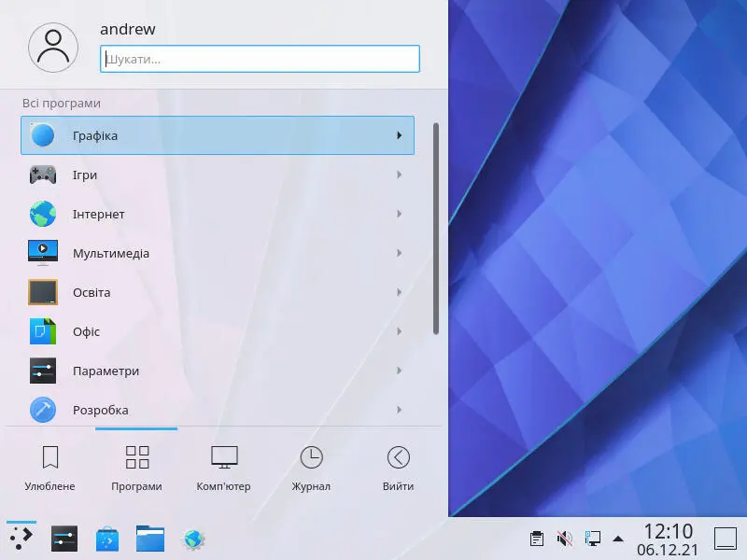Open the Освіта category entry

(218, 292)
